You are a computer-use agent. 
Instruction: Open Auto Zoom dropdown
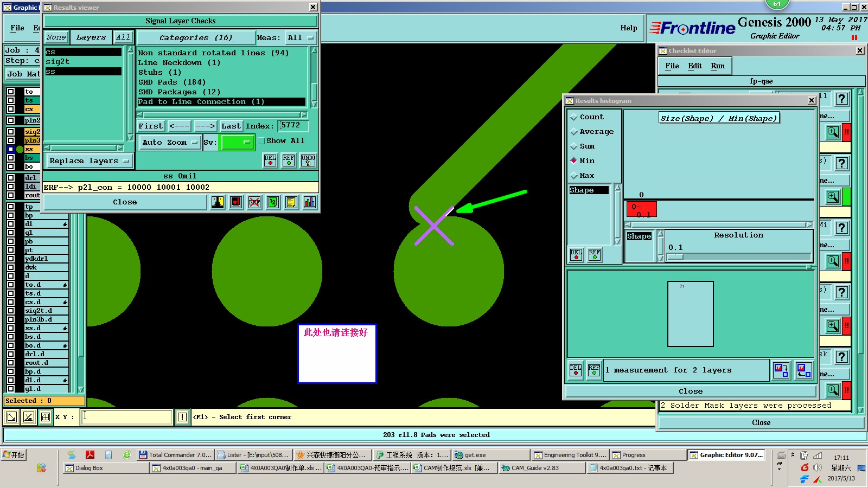pyautogui.click(x=170, y=143)
